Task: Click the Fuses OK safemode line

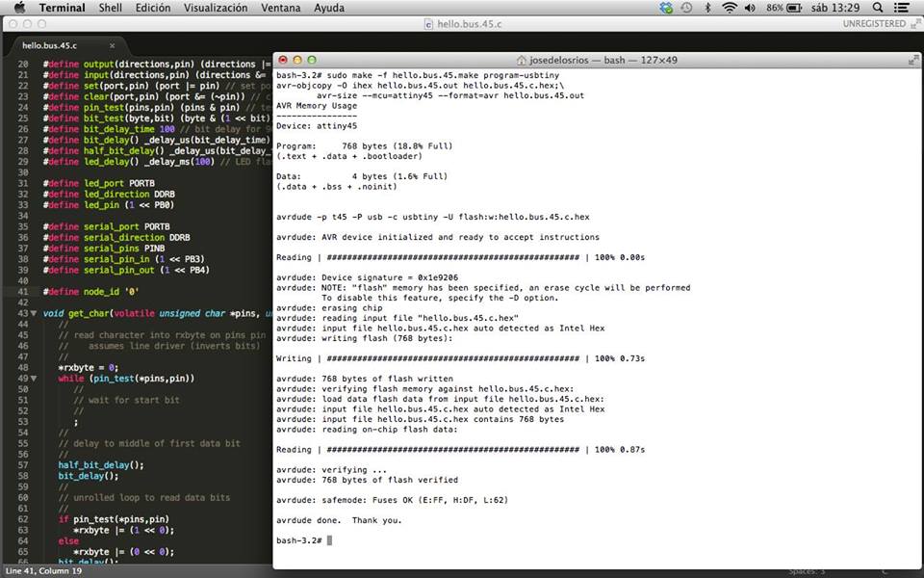Action: coord(392,500)
